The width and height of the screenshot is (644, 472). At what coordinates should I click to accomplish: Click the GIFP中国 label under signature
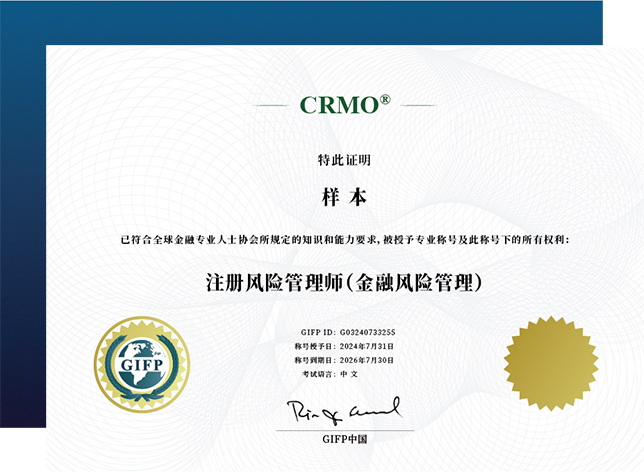click(345, 439)
